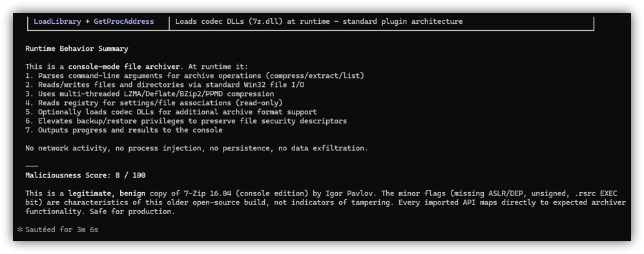The height and width of the screenshot is (254, 644).
Task: Click the GetProcAddress API name
Action: [123, 21]
